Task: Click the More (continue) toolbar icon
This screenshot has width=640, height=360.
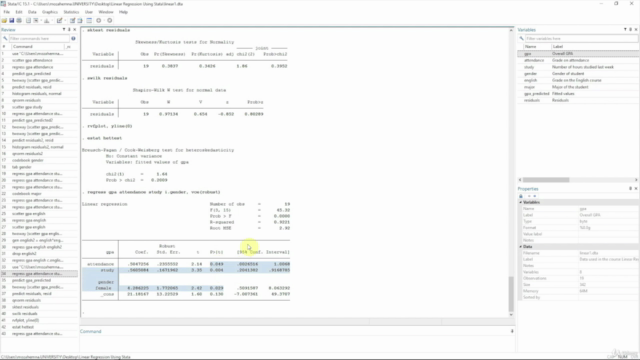Action: tap(99, 20)
